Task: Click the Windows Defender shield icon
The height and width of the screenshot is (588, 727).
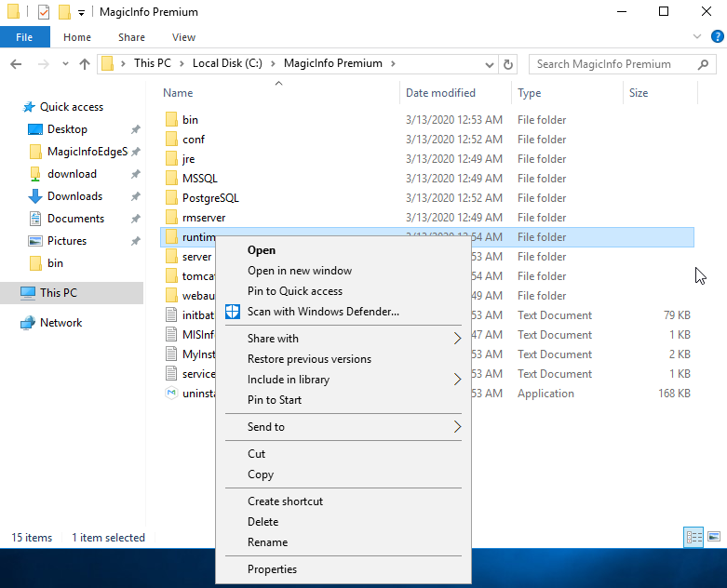Action: tap(233, 312)
